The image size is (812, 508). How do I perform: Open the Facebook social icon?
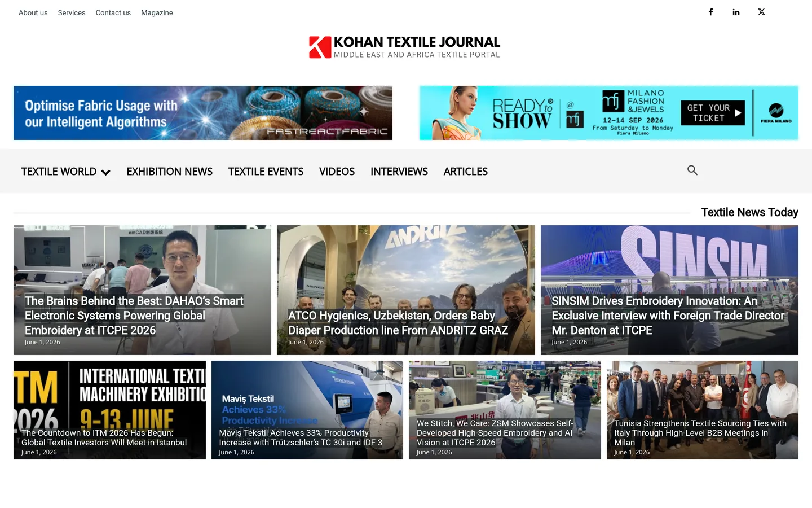click(710, 12)
